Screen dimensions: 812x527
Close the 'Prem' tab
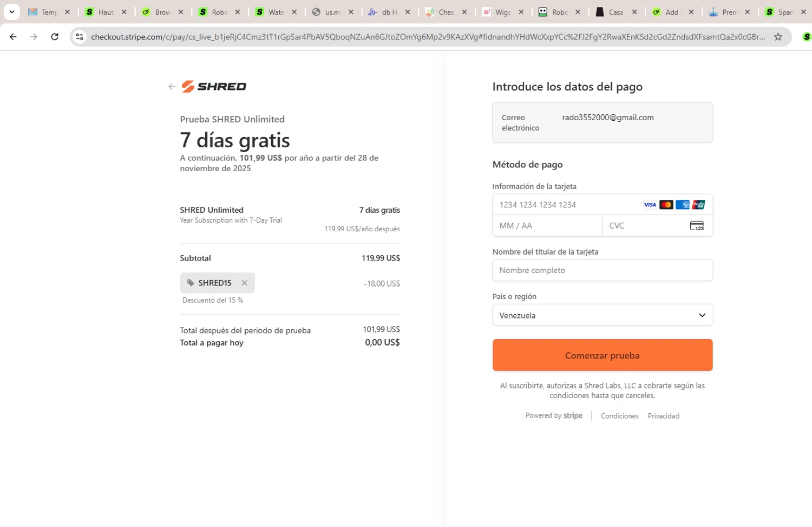point(748,12)
